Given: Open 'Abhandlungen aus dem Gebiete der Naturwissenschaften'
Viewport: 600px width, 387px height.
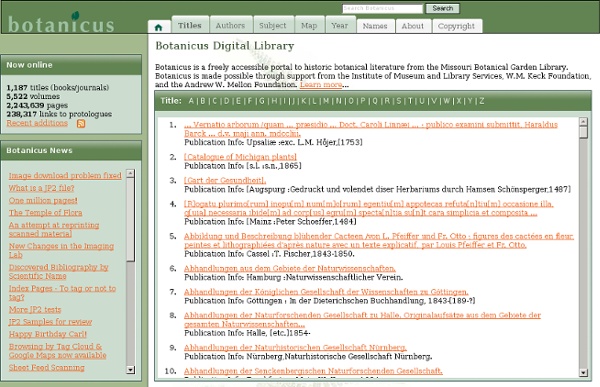Looking at the screenshot, I should 290,268.
